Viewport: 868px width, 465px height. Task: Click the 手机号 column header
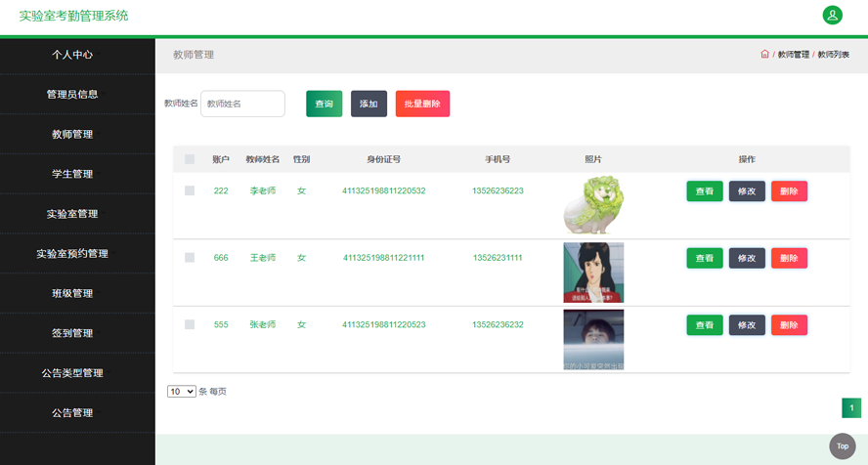[x=498, y=159]
